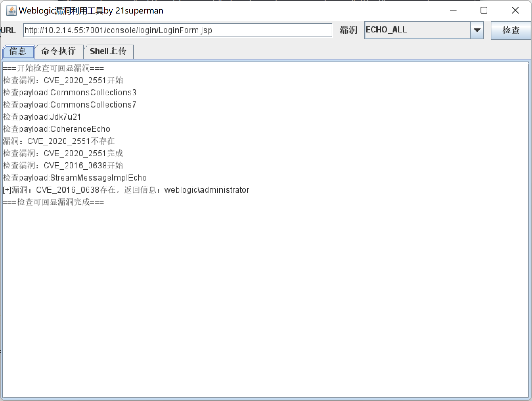The image size is (532, 401).
Task: Click the URL label
Action: [x=8, y=30]
